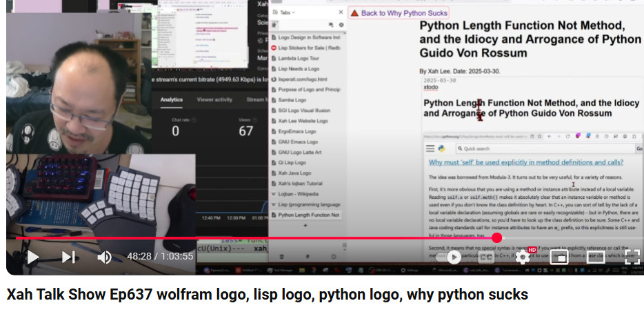Image resolution: width=644 pixels, height=312 pixels.
Task: Click the 12:50 PM label on the chart
Action: tap(237, 218)
